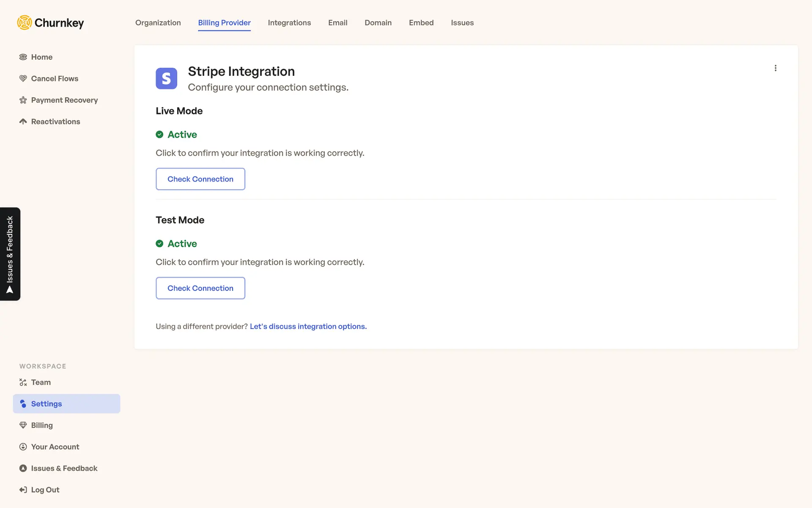
Task: Click the Reactivations arrow icon
Action: [x=23, y=121]
